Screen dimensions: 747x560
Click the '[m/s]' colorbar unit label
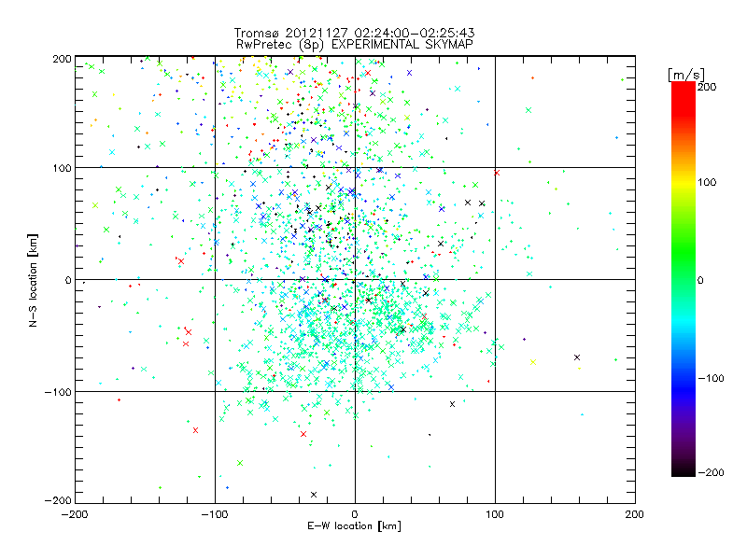686,75
